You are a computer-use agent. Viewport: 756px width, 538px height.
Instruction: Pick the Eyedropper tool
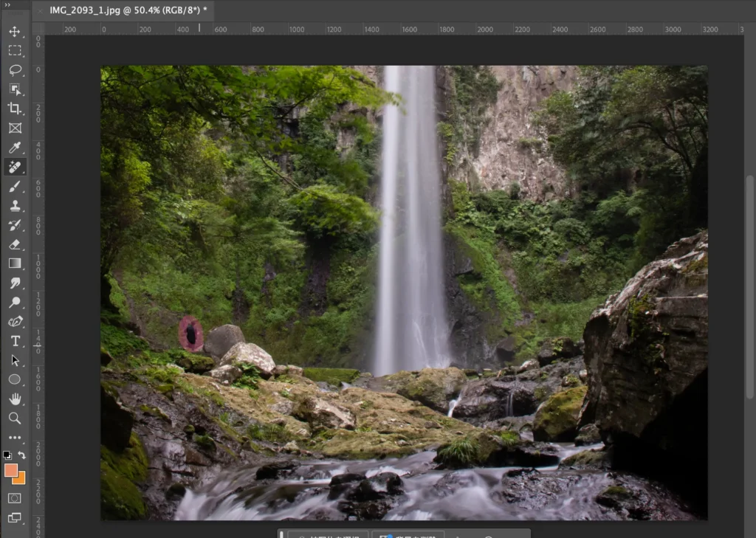(x=15, y=148)
